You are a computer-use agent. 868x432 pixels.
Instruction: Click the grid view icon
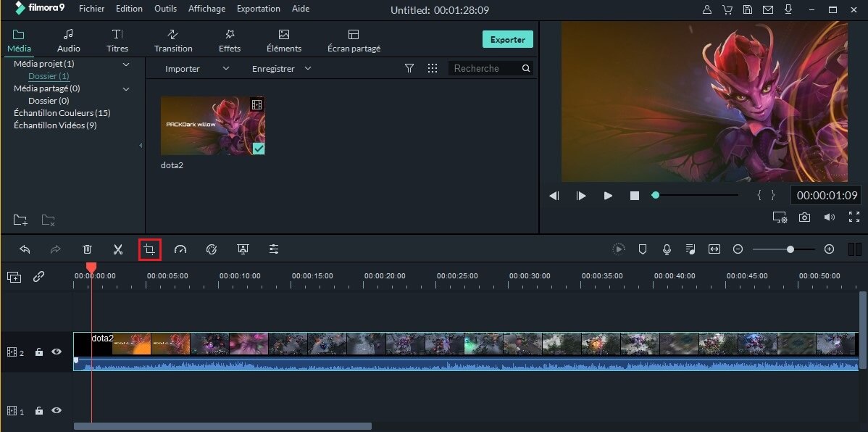pyautogui.click(x=433, y=68)
